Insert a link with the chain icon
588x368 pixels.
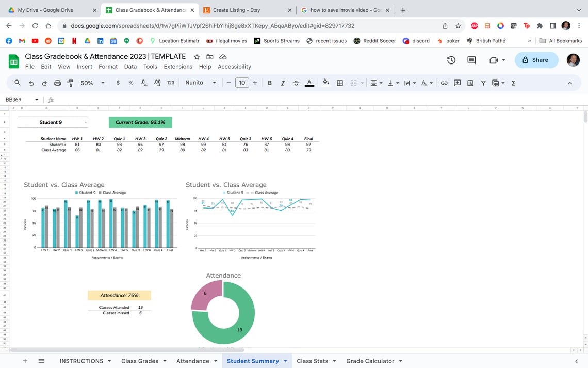pos(444,83)
